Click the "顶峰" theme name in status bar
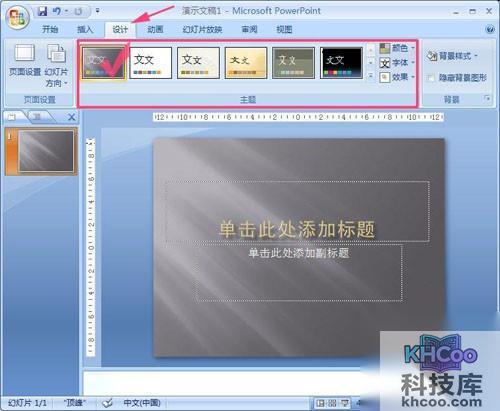The width and height of the screenshot is (500, 411). click(x=75, y=403)
